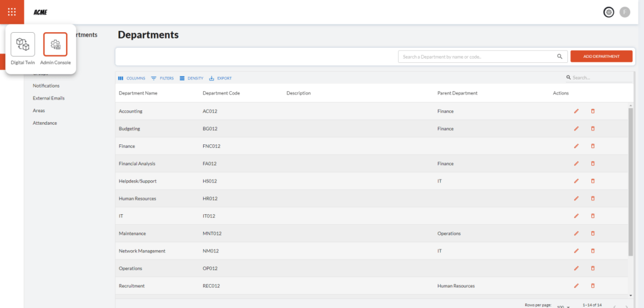
Task: Edit the Maintenance department row
Action: tap(576, 233)
